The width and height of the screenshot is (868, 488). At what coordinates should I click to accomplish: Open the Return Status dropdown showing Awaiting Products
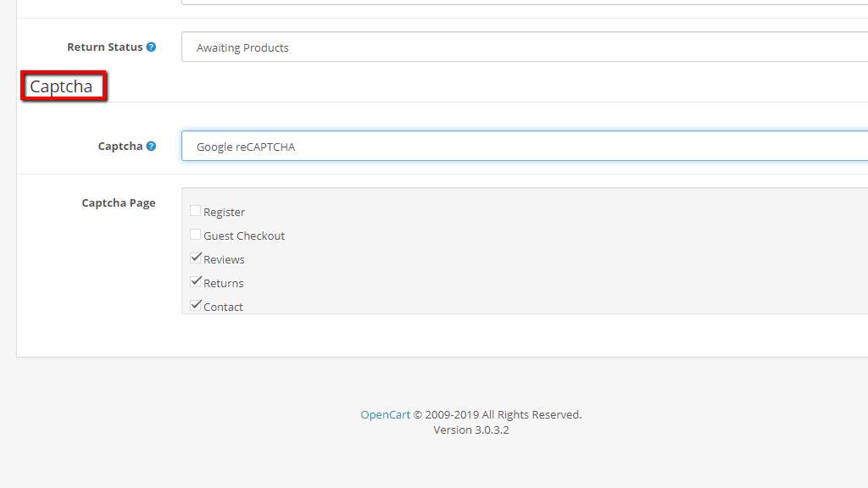(524, 47)
